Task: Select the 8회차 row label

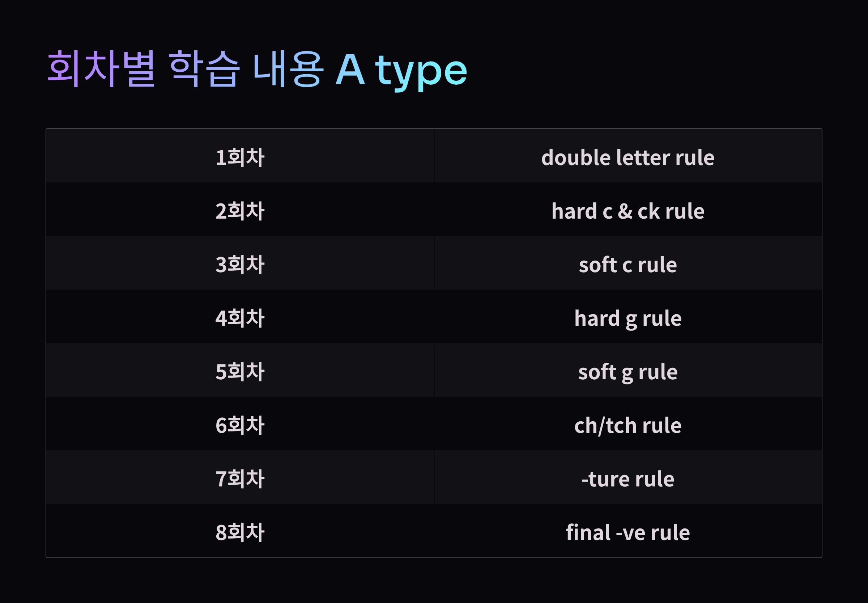Action: point(240,533)
